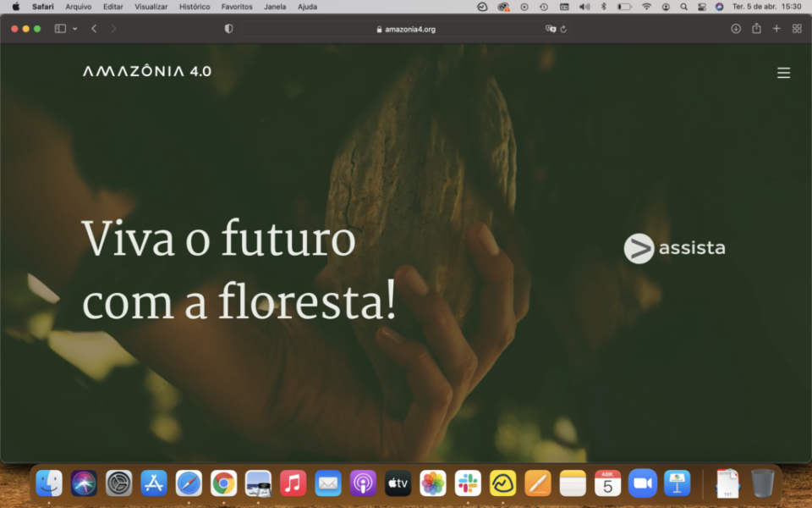Open Control Center in the menu bar

point(702,7)
